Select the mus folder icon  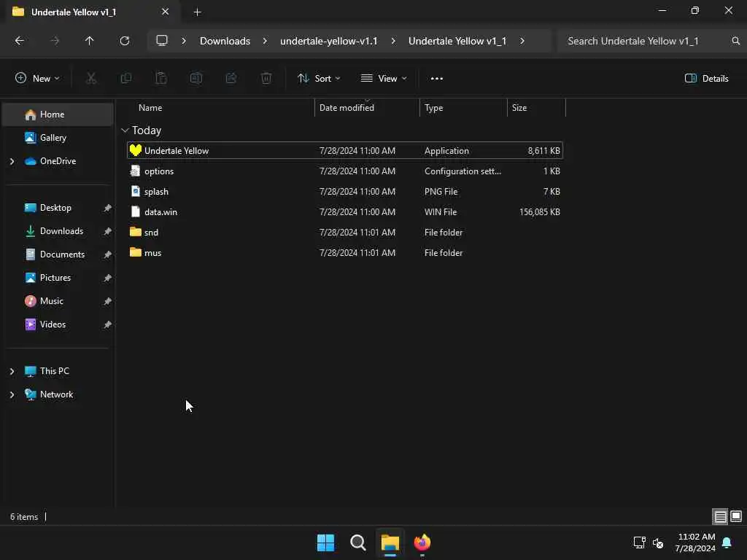(135, 252)
